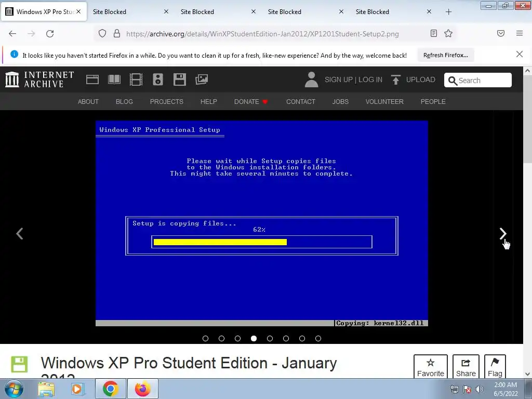Click the Windows XP setup screenshot image
The image size is (532, 399).
coord(262,223)
